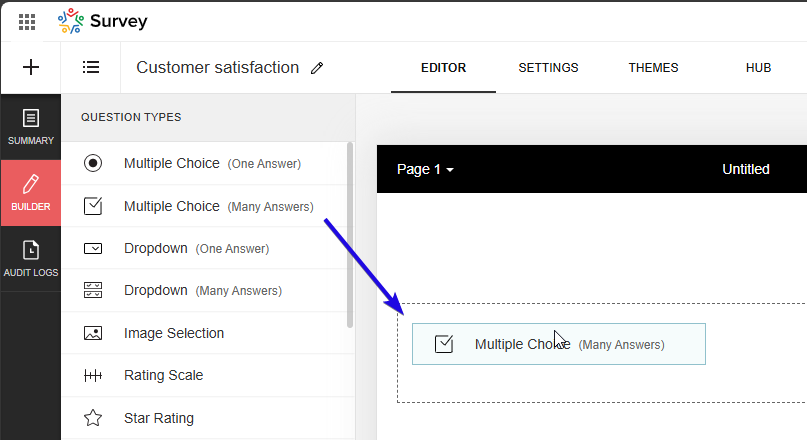Select Rating Scale question type

pos(163,375)
